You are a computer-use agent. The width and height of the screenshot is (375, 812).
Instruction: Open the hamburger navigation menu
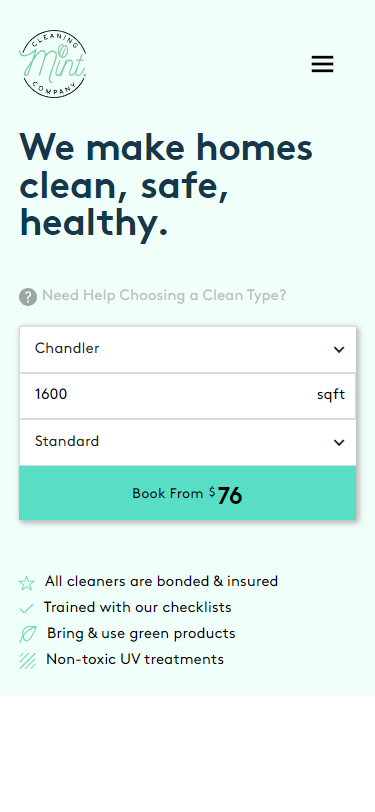pos(322,64)
